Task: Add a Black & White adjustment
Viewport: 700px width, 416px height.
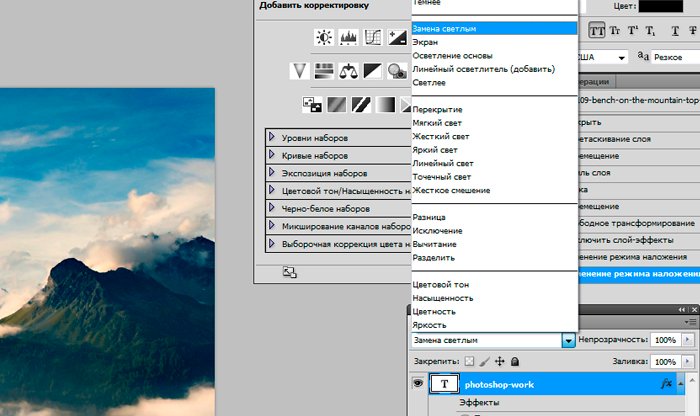Action: pyautogui.click(x=373, y=70)
